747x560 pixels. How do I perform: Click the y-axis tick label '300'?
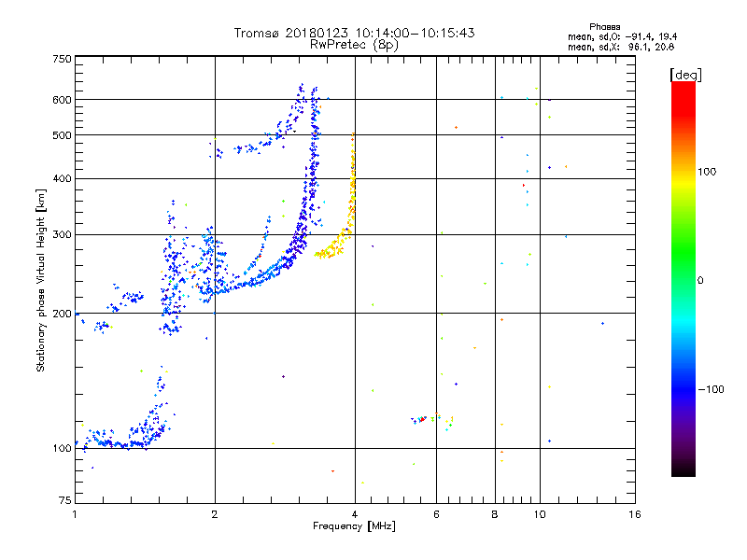tap(62, 234)
